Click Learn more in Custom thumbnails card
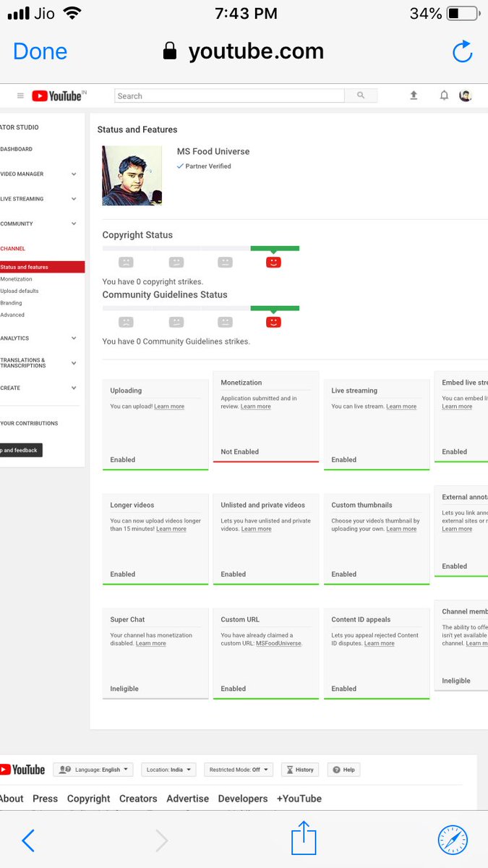488x868 pixels. click(x=401, y=529)
